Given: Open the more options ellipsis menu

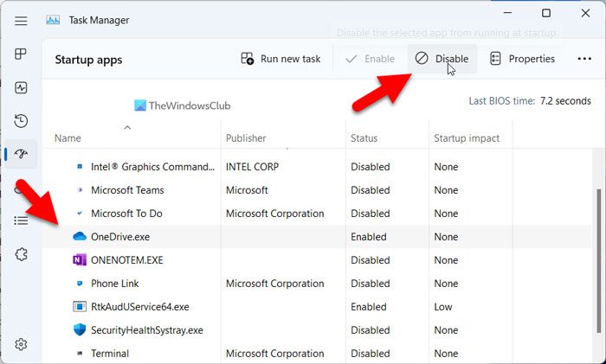Looking at the screenshot, I should pos(583,59).
